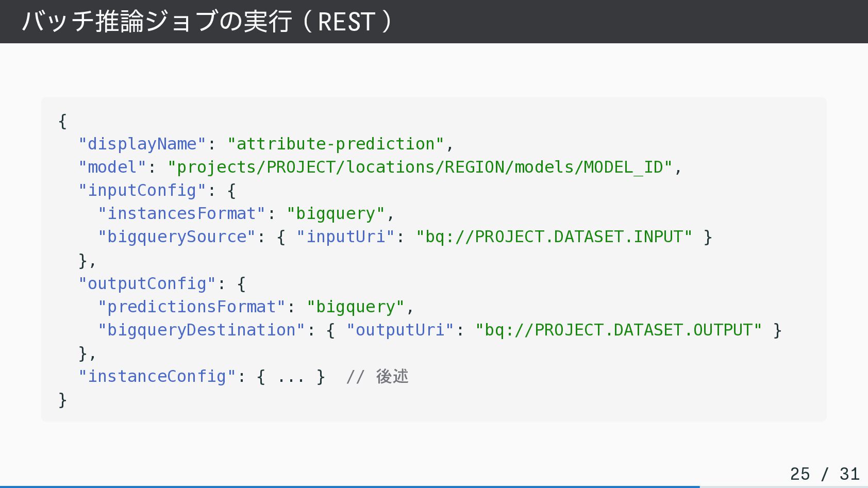The height and width of the screenshot is (488, 868).
Task: Click the "bigqueryDestination" key
Action: coord(202,330)
